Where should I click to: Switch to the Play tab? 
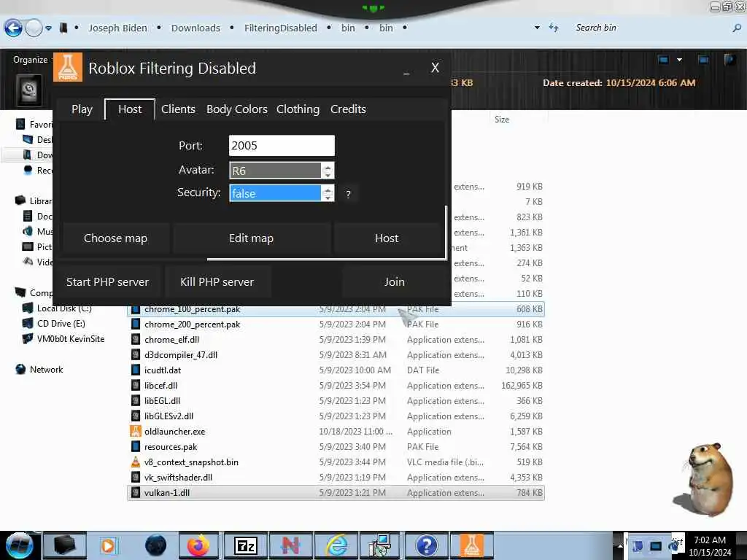point(82,109)
